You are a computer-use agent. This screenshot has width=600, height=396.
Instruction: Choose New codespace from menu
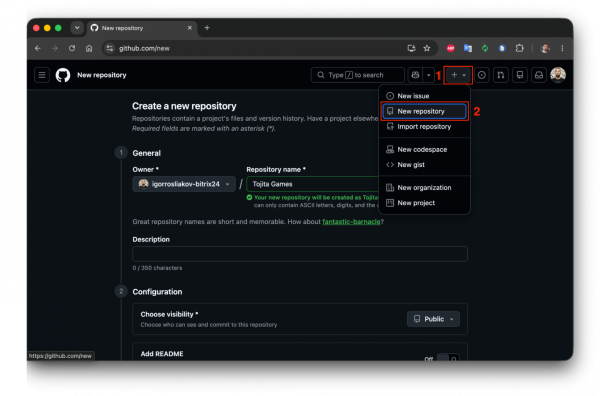[x=424, y=150]
